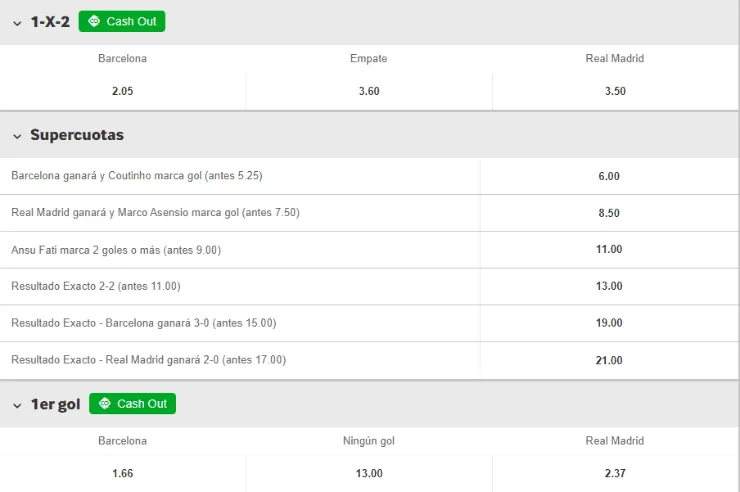Select Ningún gol odds 13.00

(x=368, y=473)
